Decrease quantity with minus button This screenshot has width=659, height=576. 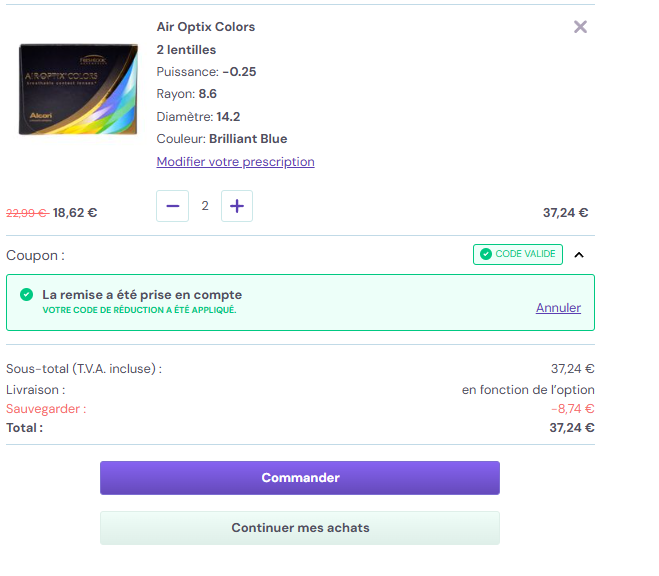click(172, 206)
